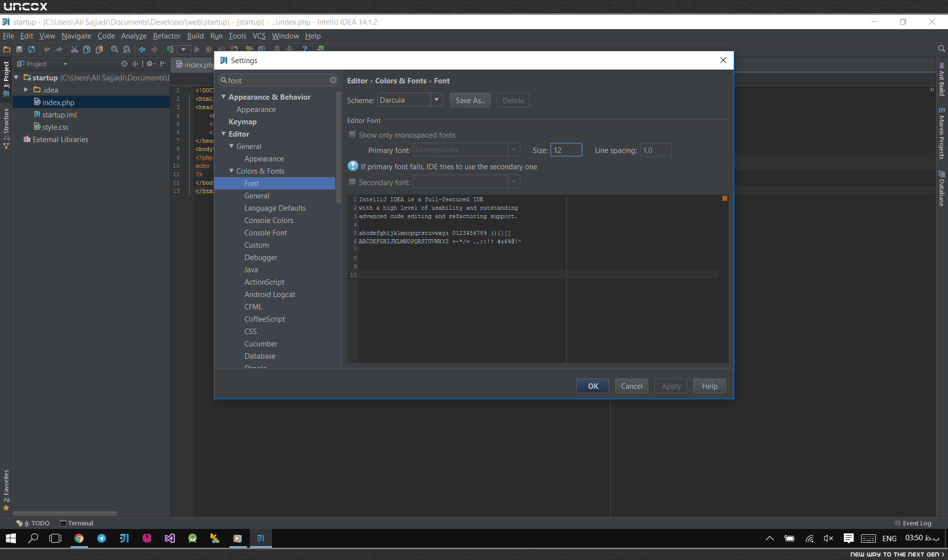Click the Windows Start button
948x560 pixels.
[x=11, y=538]
